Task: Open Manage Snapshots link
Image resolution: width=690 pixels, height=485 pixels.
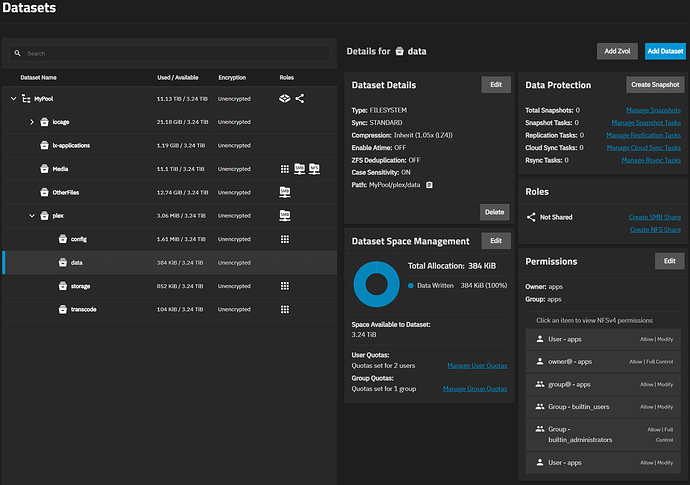Action: pos(653,110)
